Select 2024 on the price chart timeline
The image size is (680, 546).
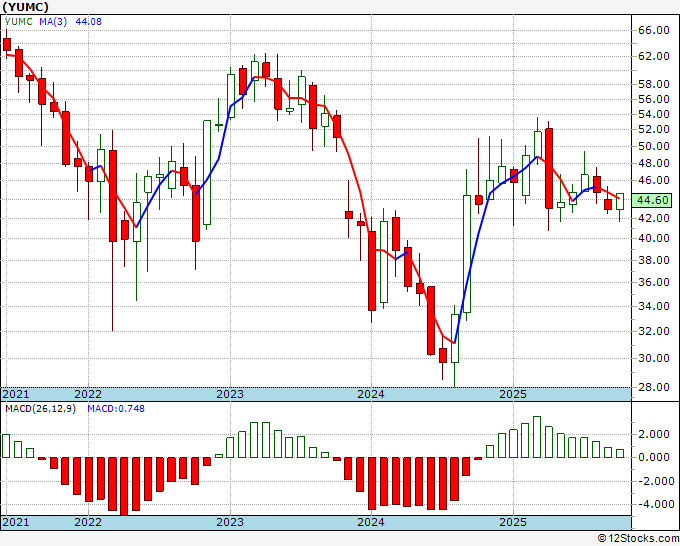point(371,394)
